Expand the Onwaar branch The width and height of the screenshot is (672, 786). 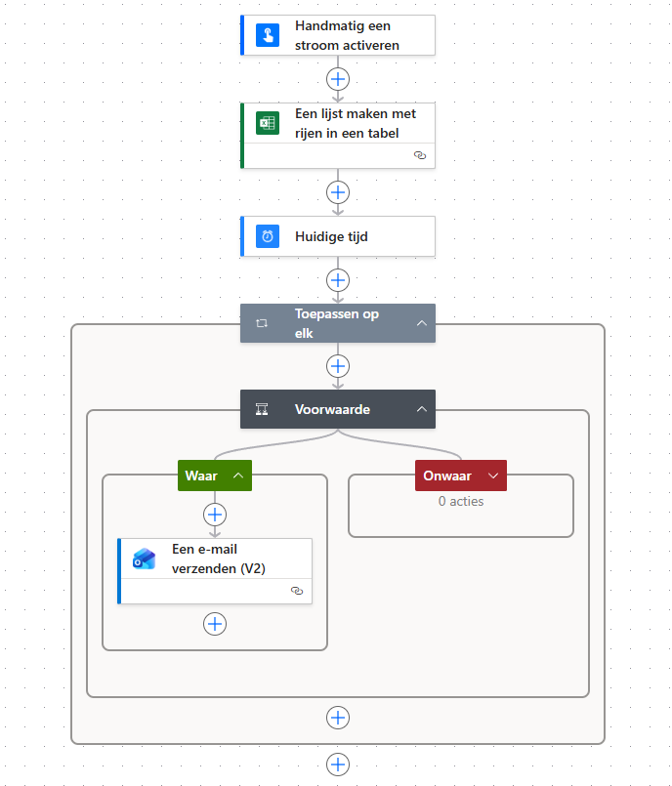492,476
